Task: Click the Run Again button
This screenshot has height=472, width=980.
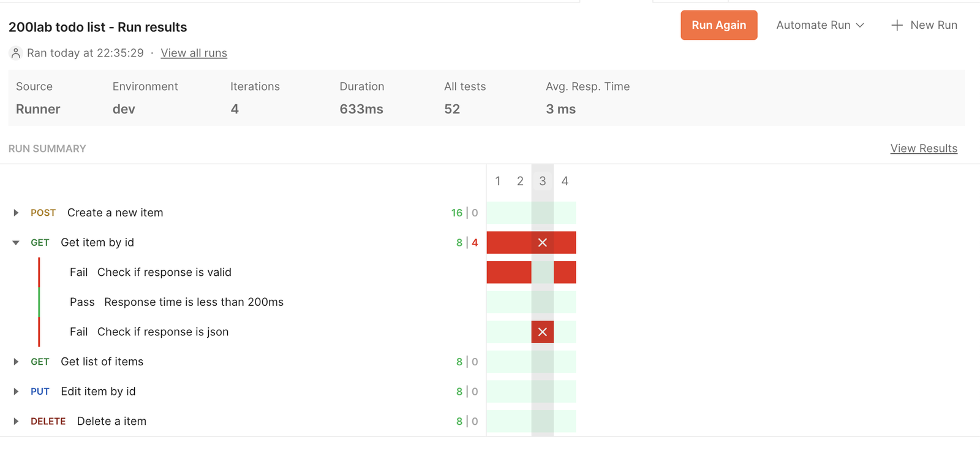Action: (x=719, y=25)
